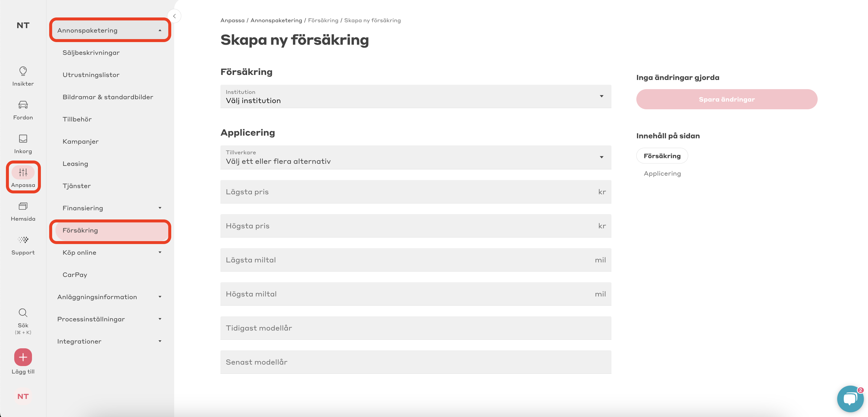The height and width of the screenshot is (417, 868).
Task: Open the Fordon car icon
Action: tap(23, 105)
